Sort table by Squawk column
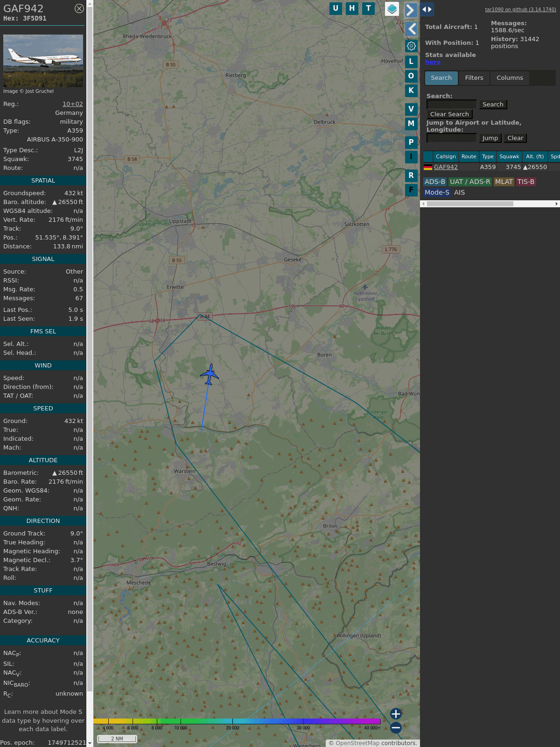Screen dimensions: 560x747 (509, 157)
